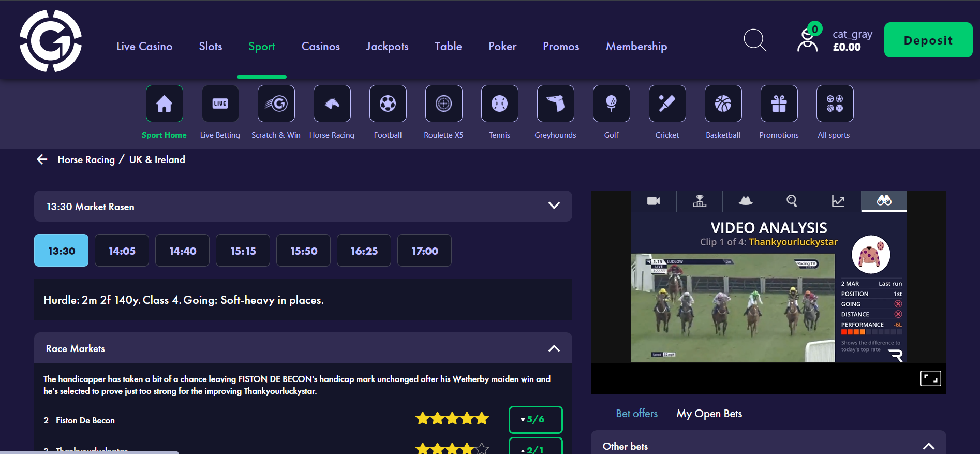Viewport: 980px width, 454px height.
Task: Select the jockey cap tab in the widget
Action: click(746, 201)
